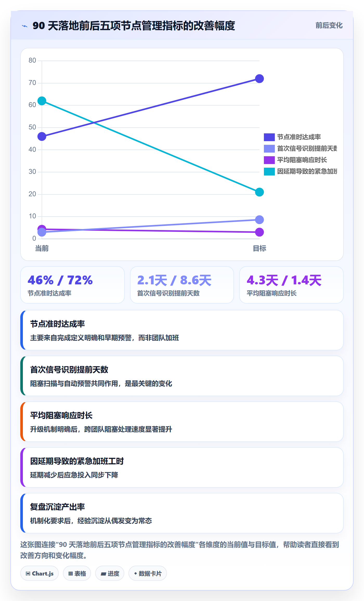Screen dimensions: 364x601
Task: Click the indigo data point at 当前 near 46
Action: 42,136
